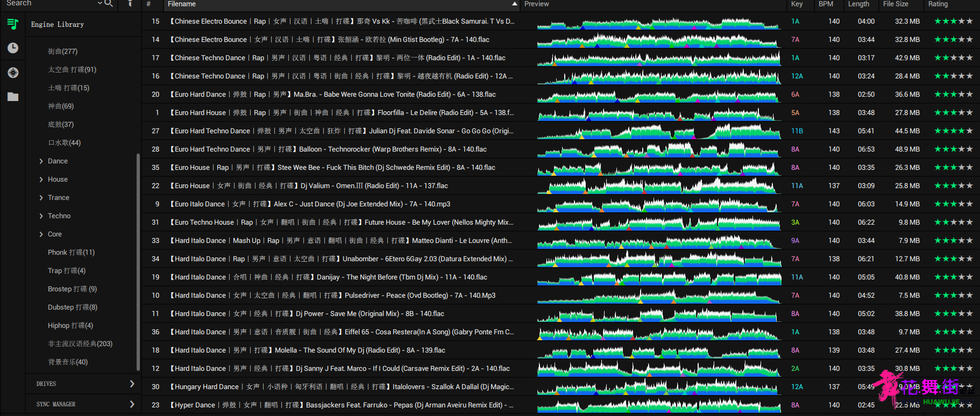The image size is (980, 416).
Task: Open the 神曲(69) playlist
Action: (61, 106)
